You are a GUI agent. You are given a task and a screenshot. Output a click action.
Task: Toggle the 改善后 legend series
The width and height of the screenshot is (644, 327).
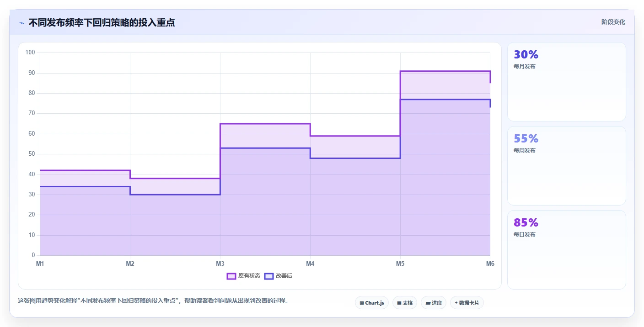(278, 276)
